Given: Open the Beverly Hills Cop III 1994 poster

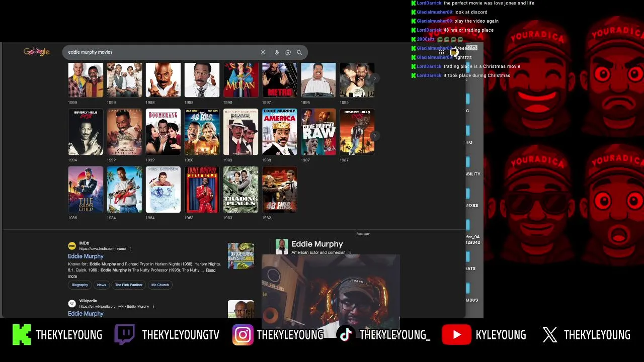Looking at the screenshot, I should (86, 132).
